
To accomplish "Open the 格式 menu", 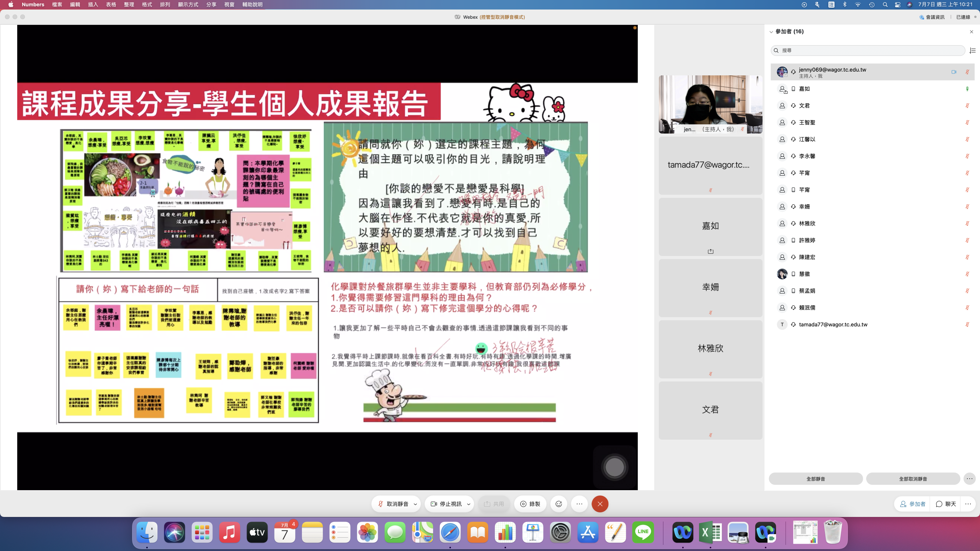I will (x=147, y=5).
